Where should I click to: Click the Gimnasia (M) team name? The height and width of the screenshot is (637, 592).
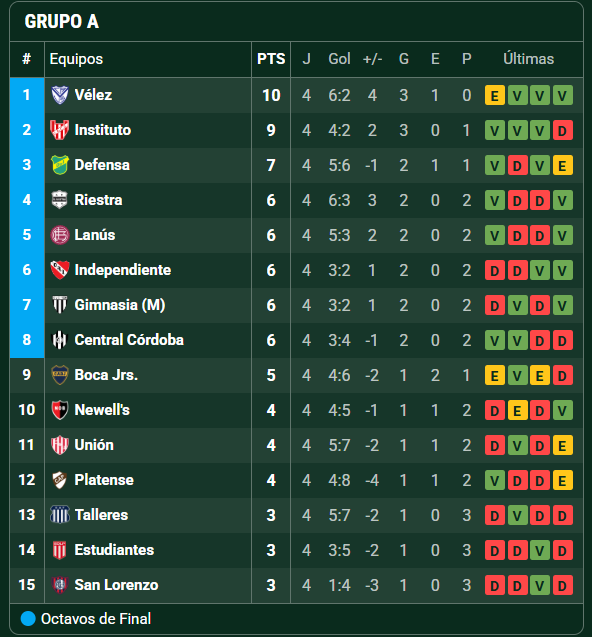(x=120, y=305)
